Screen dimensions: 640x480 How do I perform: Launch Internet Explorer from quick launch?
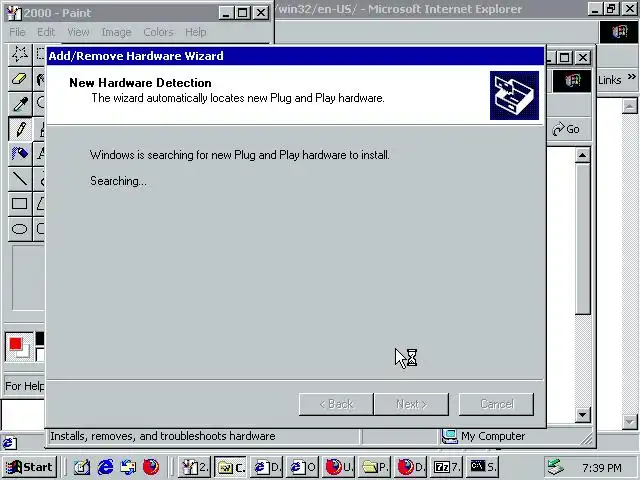pyautogui.click(x=105, y=467)
